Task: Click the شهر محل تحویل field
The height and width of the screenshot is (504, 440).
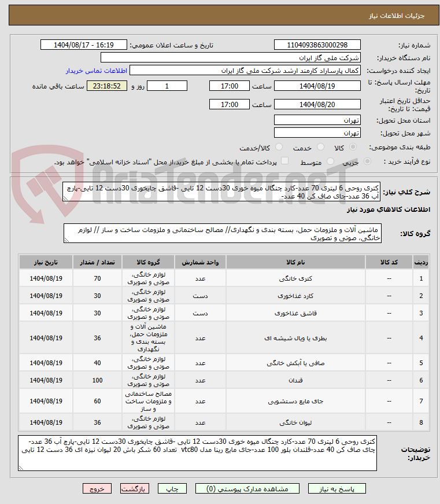Action: (317, 133)
